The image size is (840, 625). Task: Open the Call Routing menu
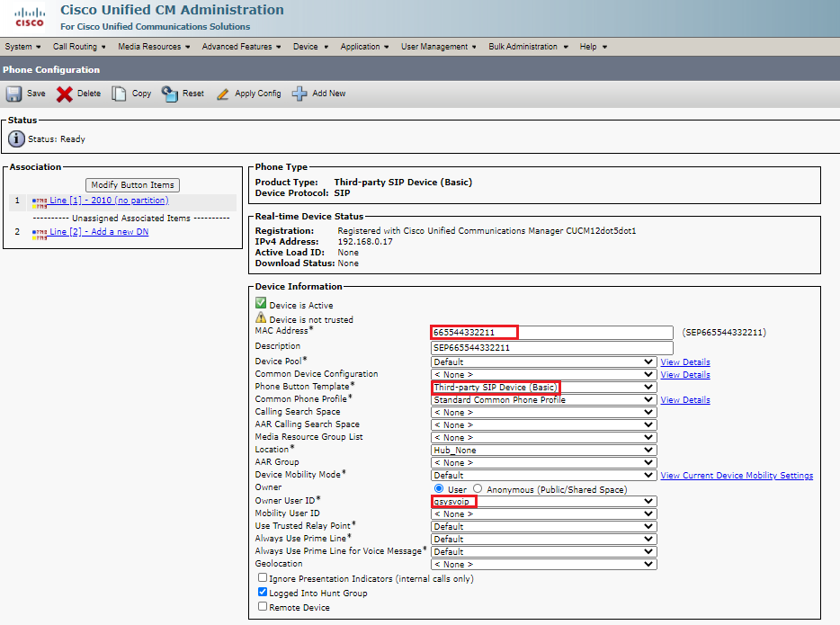(76, 47)
